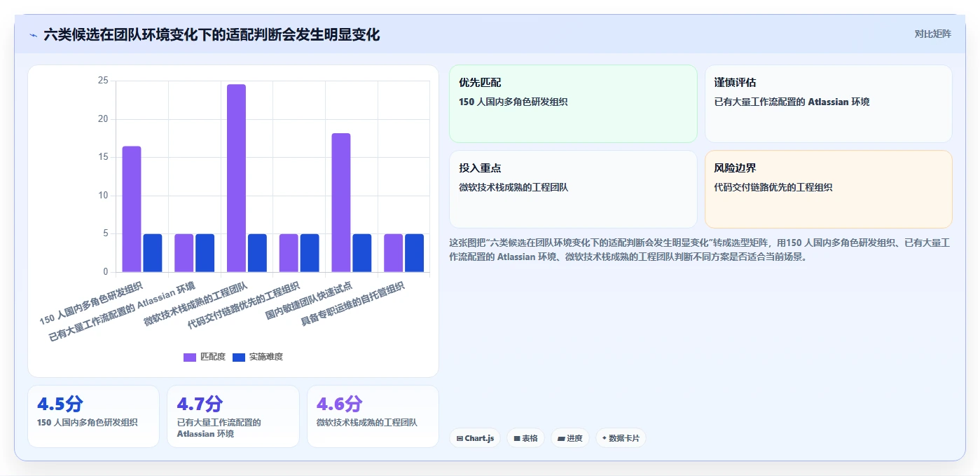Click the y-axis value 25

pos(103,81)
